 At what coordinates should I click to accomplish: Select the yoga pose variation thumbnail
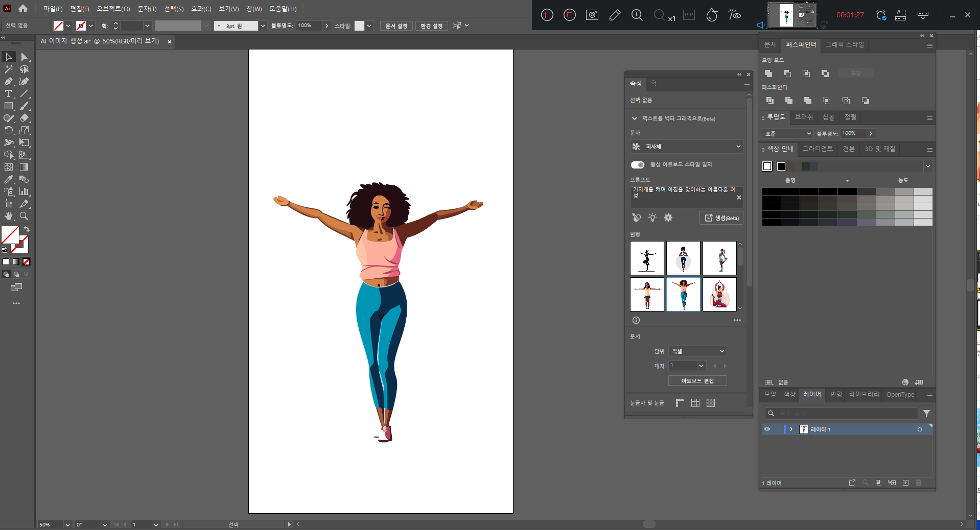(x=719, y=294)
